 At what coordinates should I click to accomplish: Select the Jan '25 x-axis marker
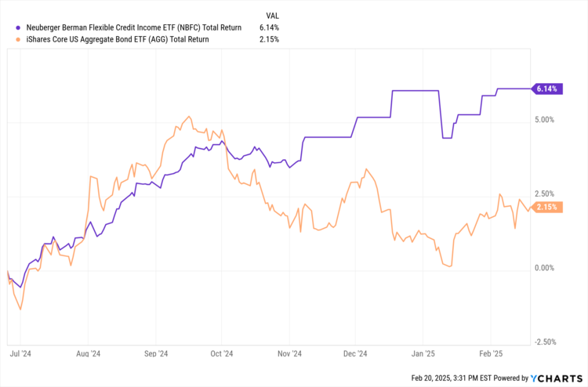pos(423,353)
